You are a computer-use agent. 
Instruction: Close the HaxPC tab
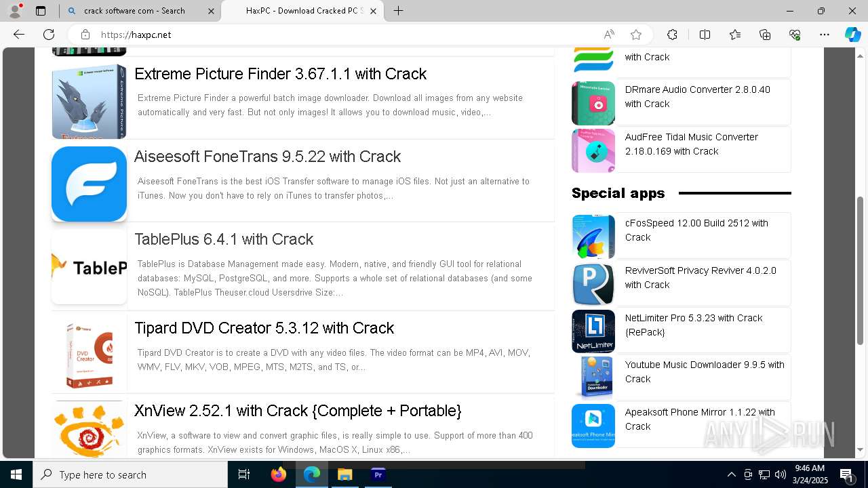(x=373, y=11)
